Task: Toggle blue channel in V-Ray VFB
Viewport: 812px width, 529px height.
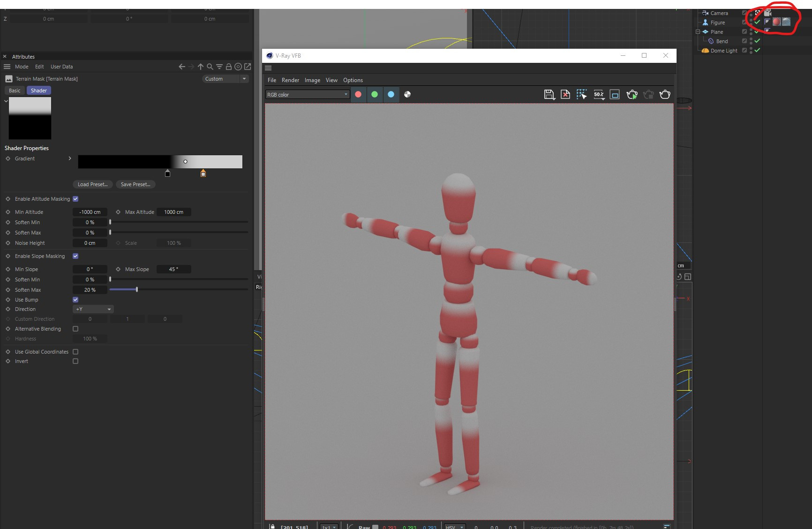Action: [x=391, y=94]
